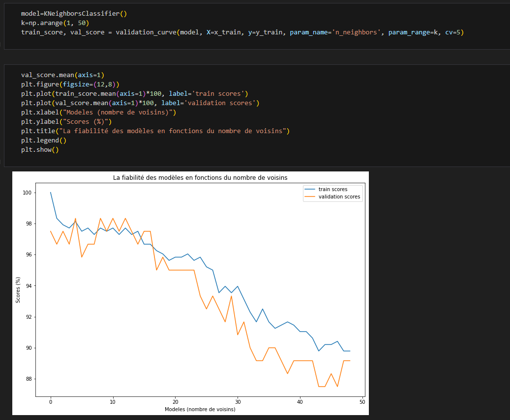Click the plt.xlabel code line
The width and height of the screenshot is (510, 420).
coord(98,112)
